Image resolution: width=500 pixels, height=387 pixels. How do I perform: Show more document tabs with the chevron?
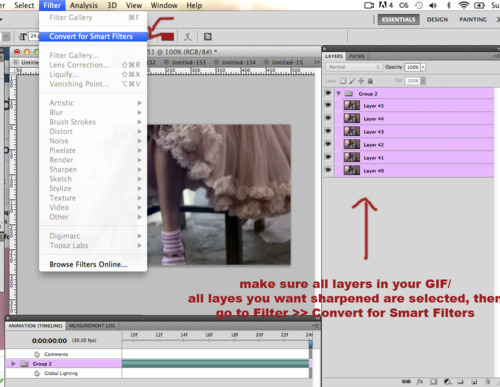317,62
